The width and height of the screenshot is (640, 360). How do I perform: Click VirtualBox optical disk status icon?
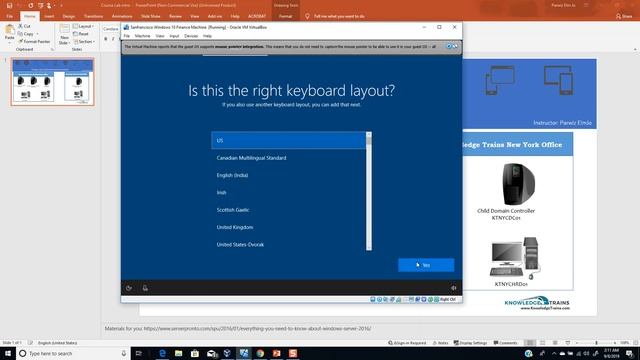tap(379, 299)
